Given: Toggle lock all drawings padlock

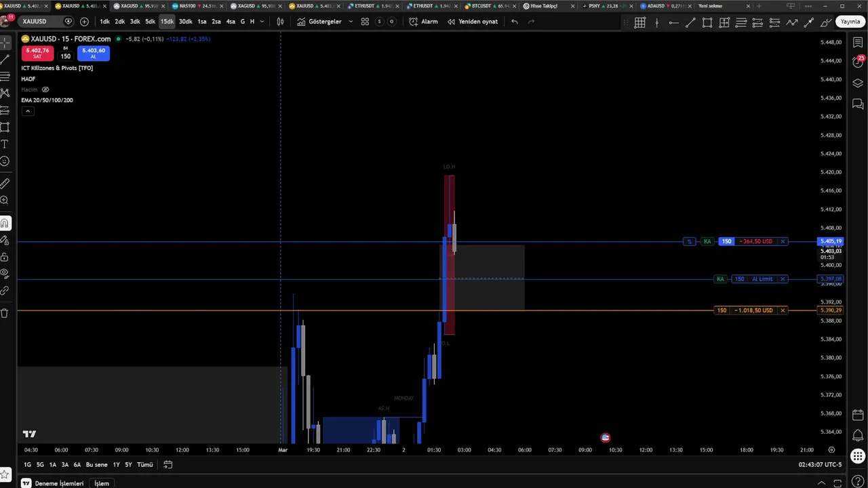Looking at the screenshot, I should click(5, 257).
